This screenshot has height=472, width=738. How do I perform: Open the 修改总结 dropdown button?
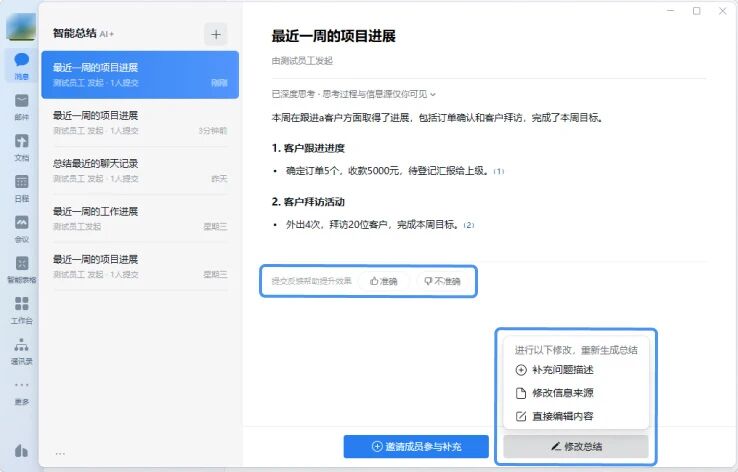[x=576, y=446]
